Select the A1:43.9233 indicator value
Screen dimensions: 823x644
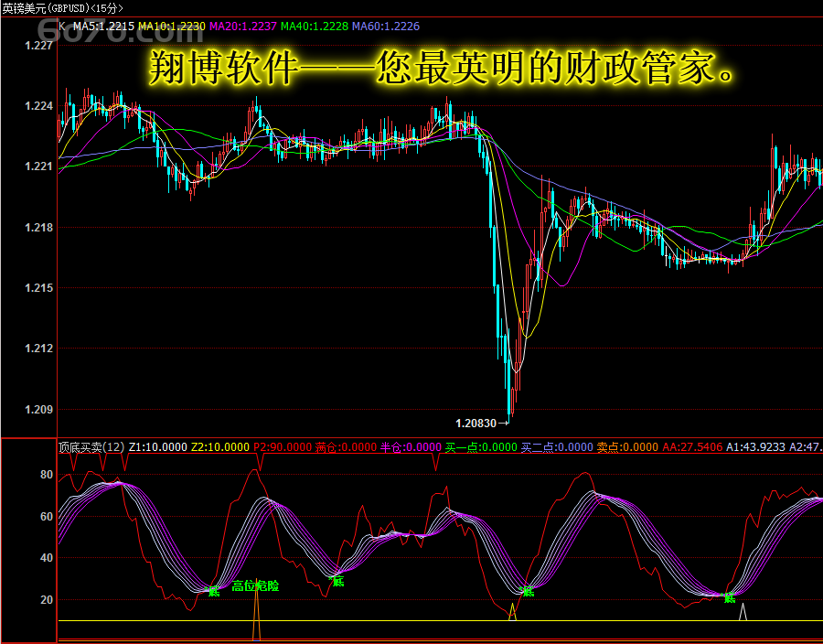756,447
